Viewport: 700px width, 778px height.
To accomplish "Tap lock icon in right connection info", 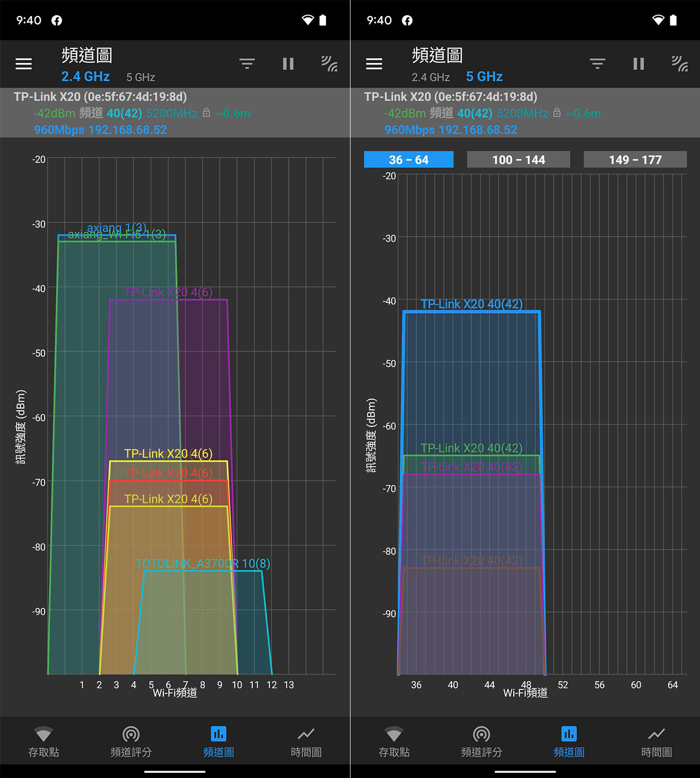I will (557, 113).
